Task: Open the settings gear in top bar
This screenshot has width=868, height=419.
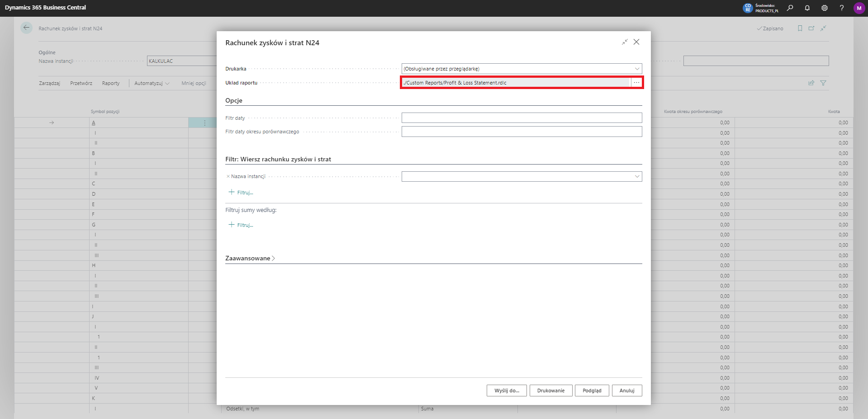Action: [825, 8]
